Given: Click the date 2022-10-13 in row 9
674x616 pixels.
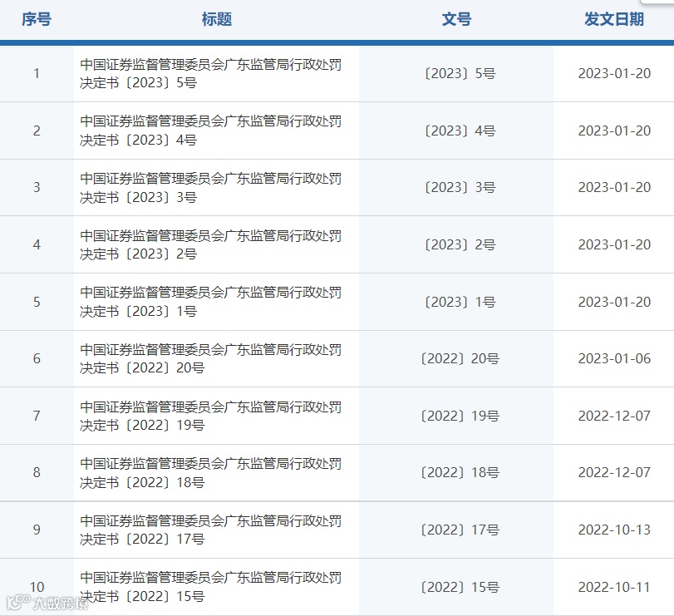Looking at the screenshot, I should [x=614, y=530].
